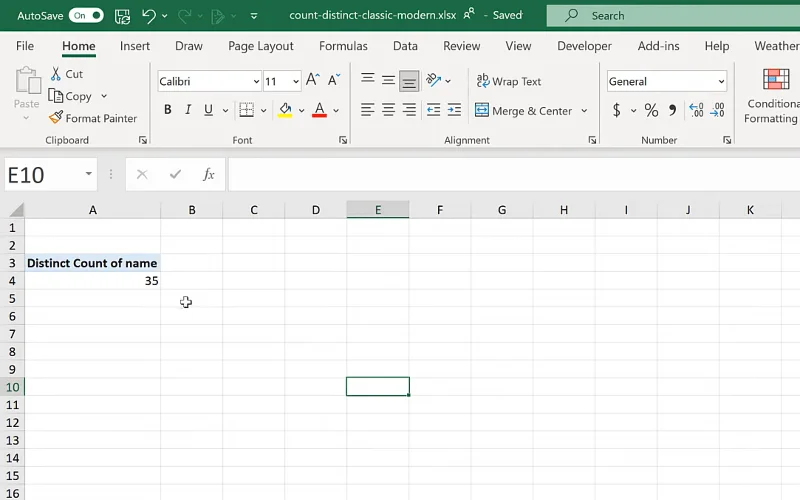The image size is (800, 500).
Task: Expand Merge & Center options arrow
Action: 584,111
